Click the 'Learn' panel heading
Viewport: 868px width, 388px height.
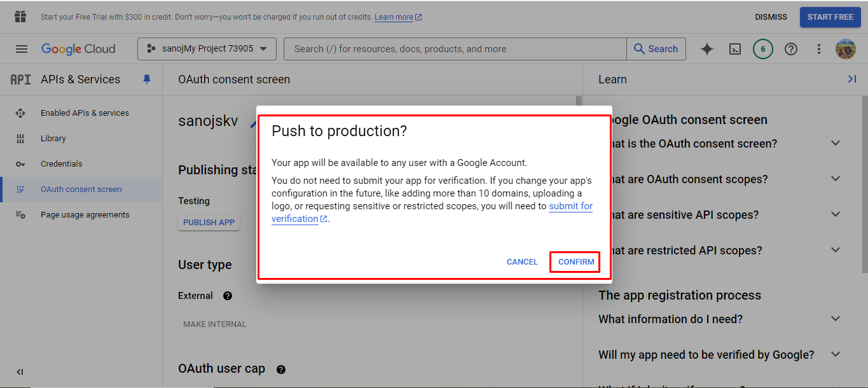(x=612, y=80)
